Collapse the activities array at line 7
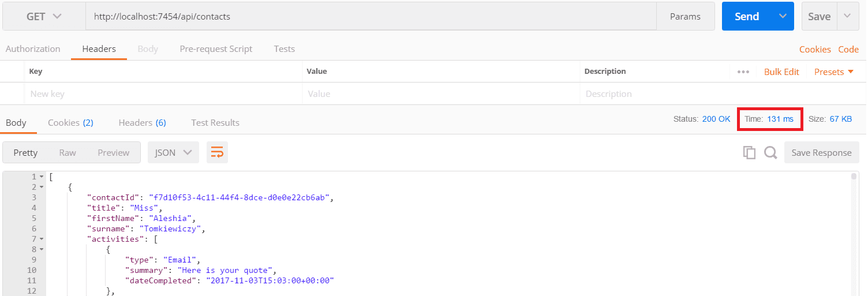868x296 pixels. pos(42,239)
